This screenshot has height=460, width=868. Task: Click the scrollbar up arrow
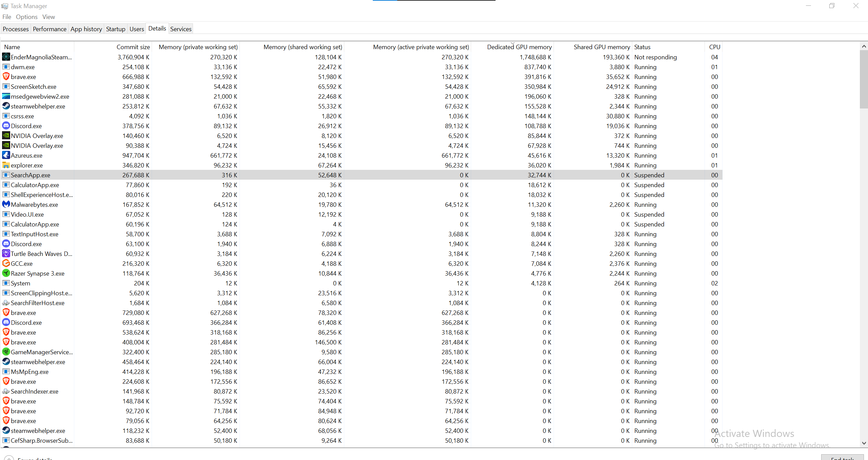[x=864, y=46]
